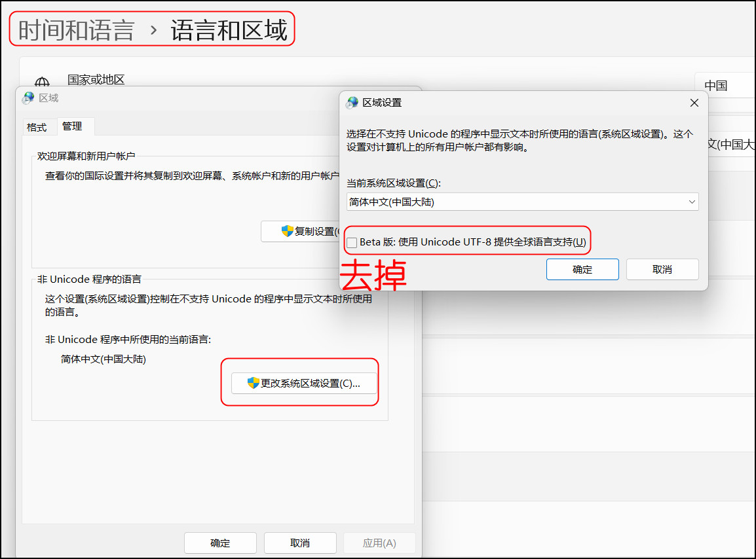Image resolution: width=756 pixels, height=559 pixels.
Task: Close the 区域设置 dialog with the X
Action: (694, 103)
